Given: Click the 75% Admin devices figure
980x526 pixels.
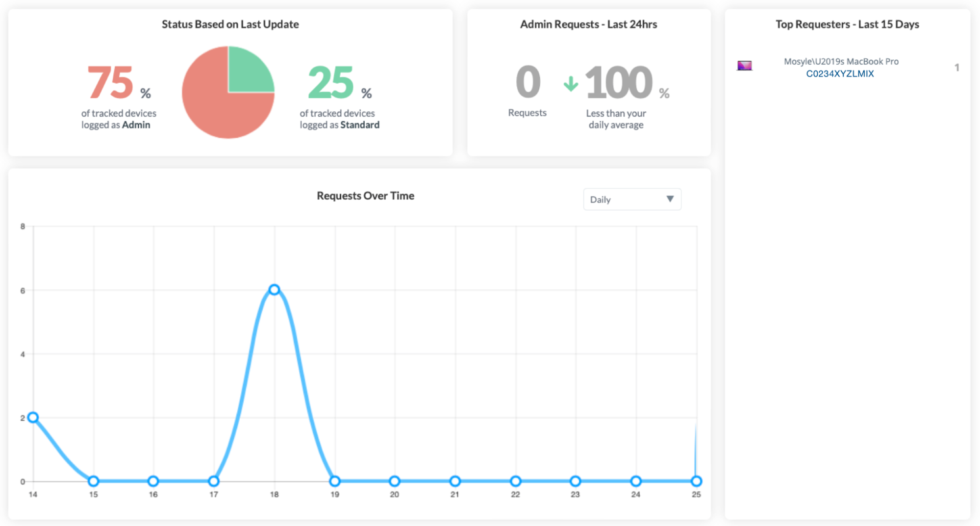Looking at the screenshot, I should point(110,82).
